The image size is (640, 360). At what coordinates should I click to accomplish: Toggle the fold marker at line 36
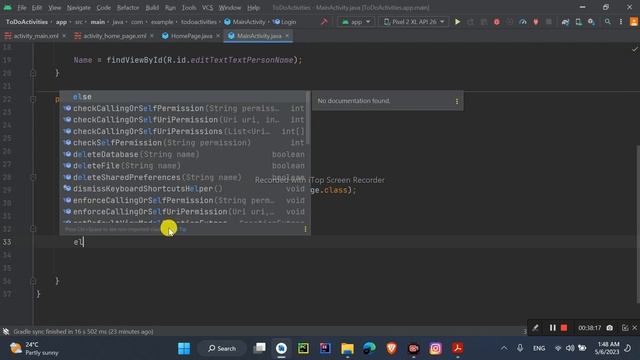pyautogui.click(x=33, y=281)
